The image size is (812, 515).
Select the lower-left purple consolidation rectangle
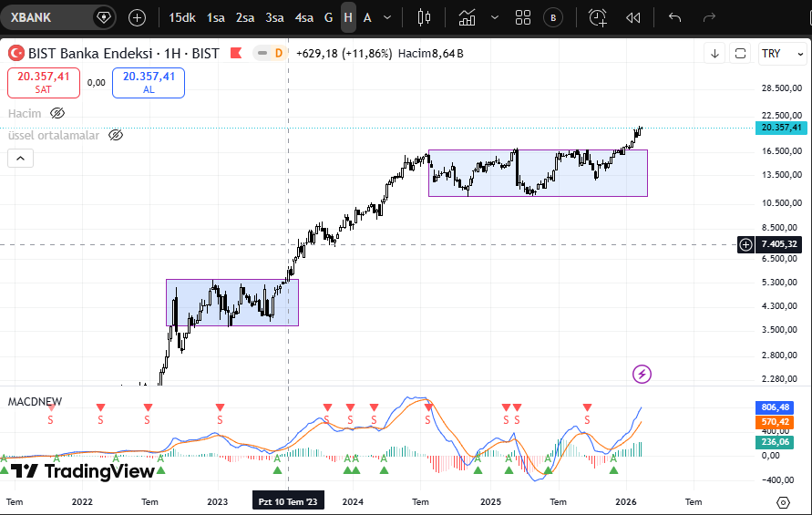tap(232, 303)
